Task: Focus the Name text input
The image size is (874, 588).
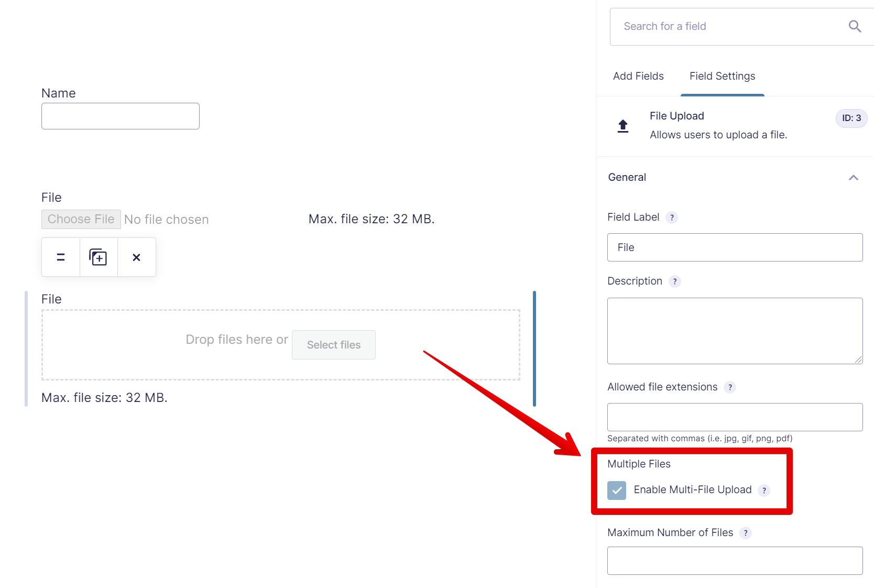Action: pyautogui.click(x=121, y=116)
